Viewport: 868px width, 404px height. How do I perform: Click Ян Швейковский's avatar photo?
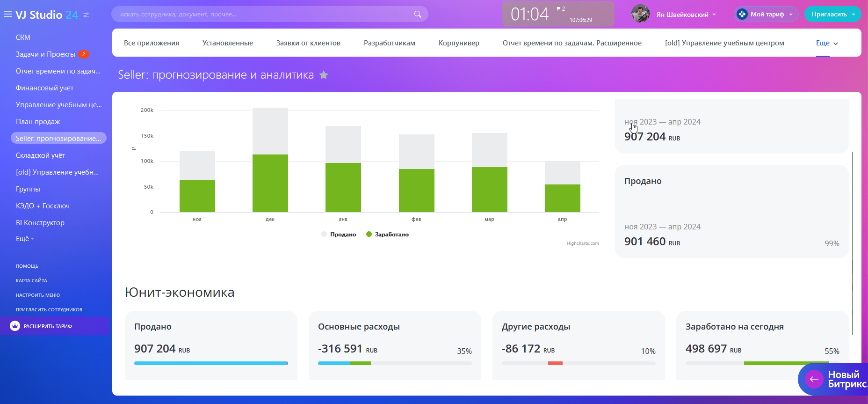coord(640,14)
